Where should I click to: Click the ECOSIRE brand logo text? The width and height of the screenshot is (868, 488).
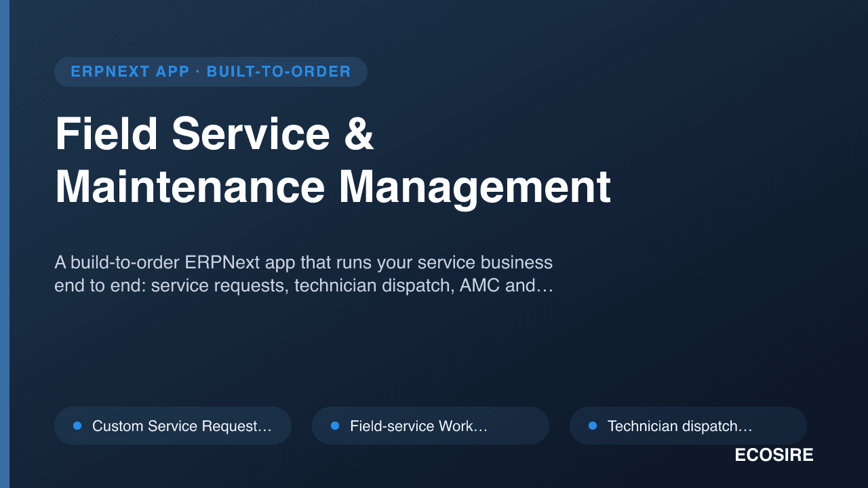point(774,455)
